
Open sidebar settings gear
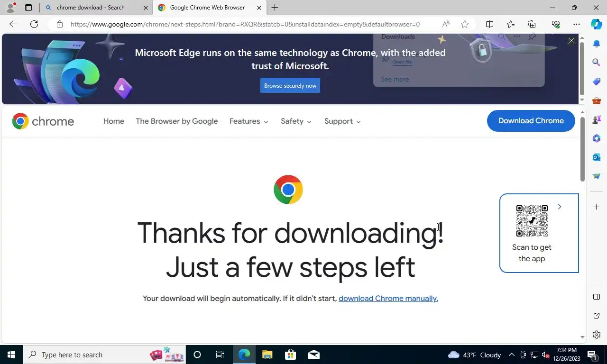597,335
